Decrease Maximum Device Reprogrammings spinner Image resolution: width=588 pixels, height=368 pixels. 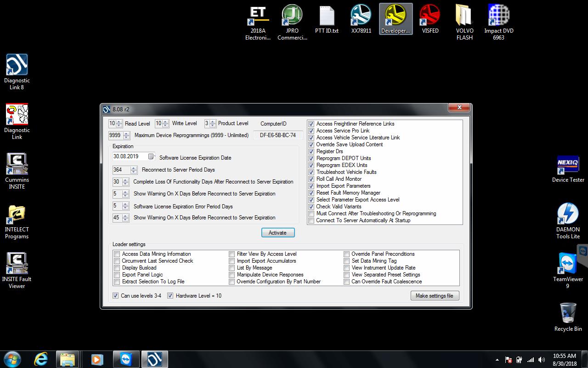[x=127, y=138]
